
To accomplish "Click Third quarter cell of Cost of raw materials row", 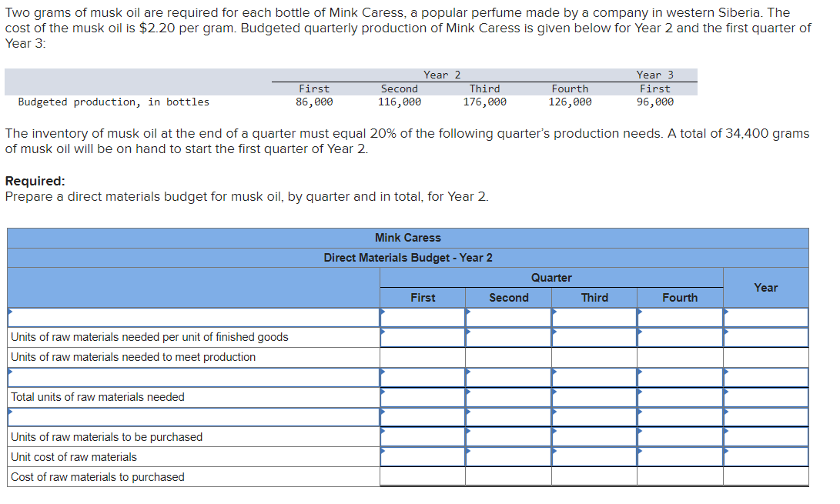I will [594, 477].
